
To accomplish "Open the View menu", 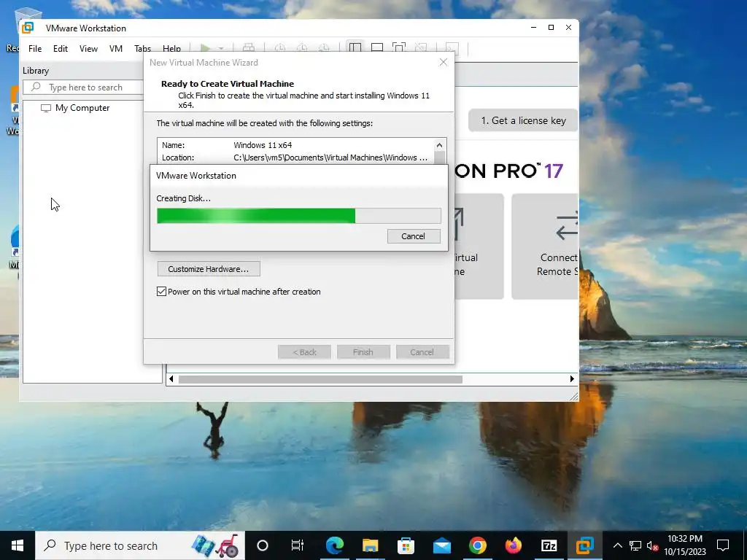I will coord(88,49).
